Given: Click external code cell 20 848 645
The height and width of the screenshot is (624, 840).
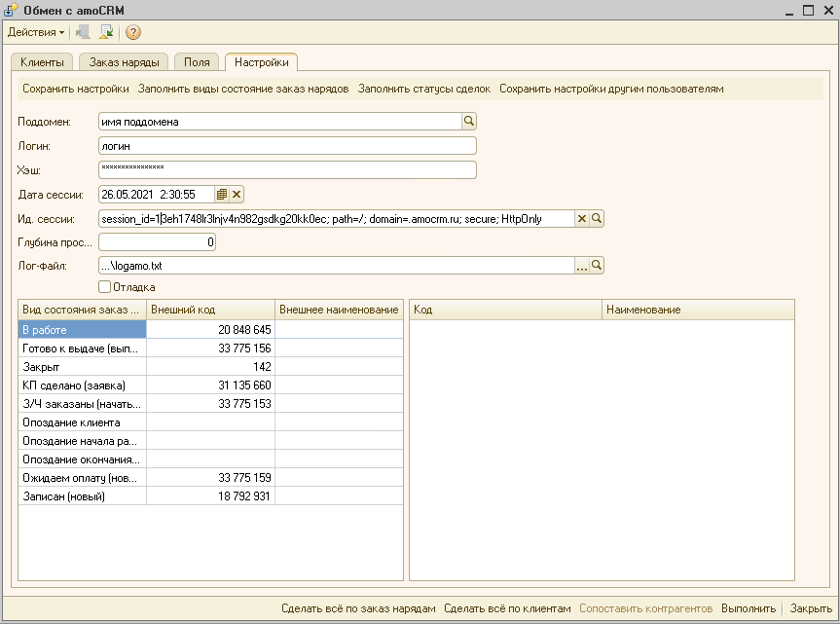Looking at the screenshot, I should pos(210,330).
